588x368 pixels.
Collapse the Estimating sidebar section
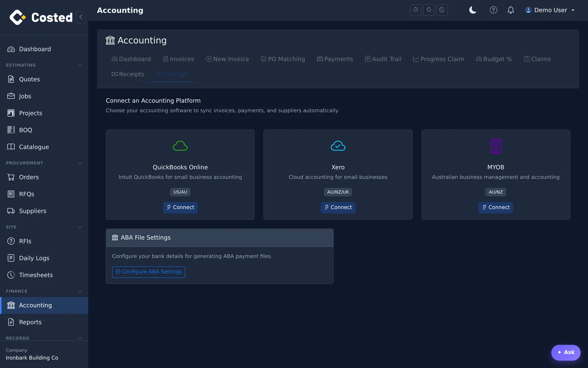[79, 65]
